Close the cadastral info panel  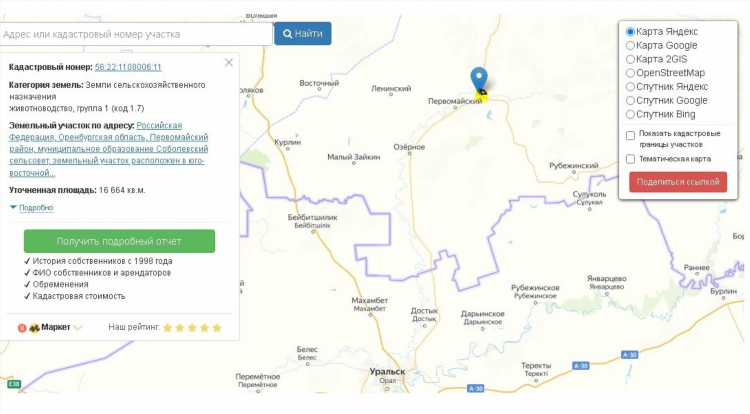(x=229, y=63)
